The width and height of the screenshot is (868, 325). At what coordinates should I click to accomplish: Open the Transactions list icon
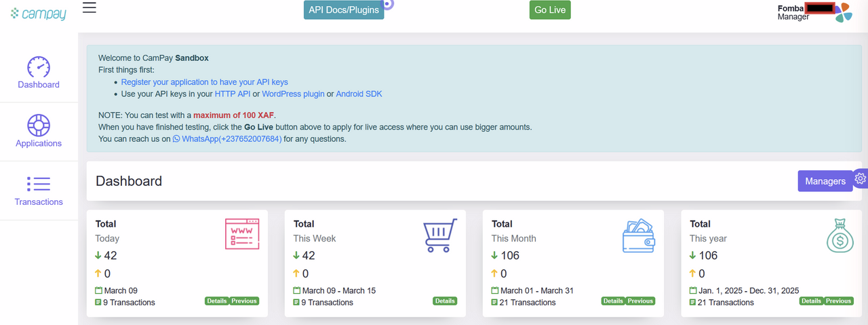click(39, 184)
